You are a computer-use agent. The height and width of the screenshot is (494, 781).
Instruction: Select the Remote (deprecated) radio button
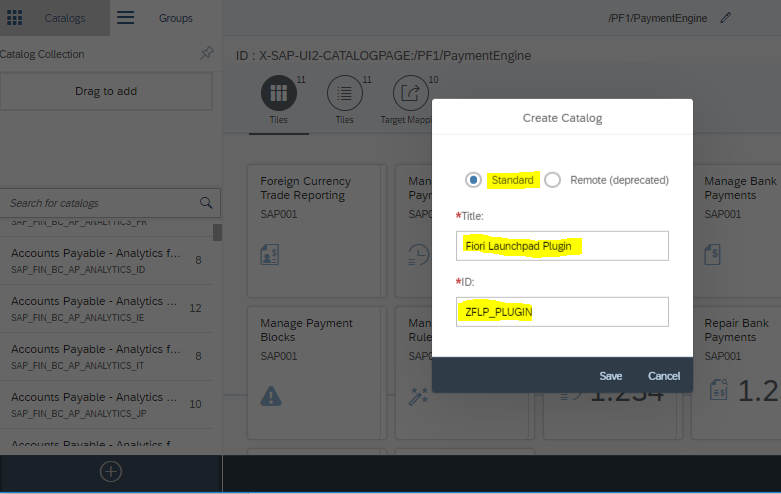coord(552,180)
